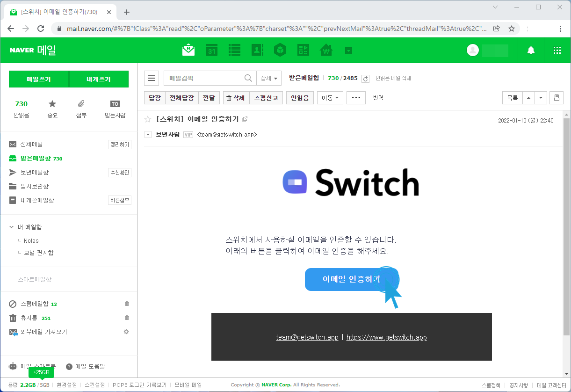
Task: Open the 보낼 편지함 subfolder
Action: (39, 253)
